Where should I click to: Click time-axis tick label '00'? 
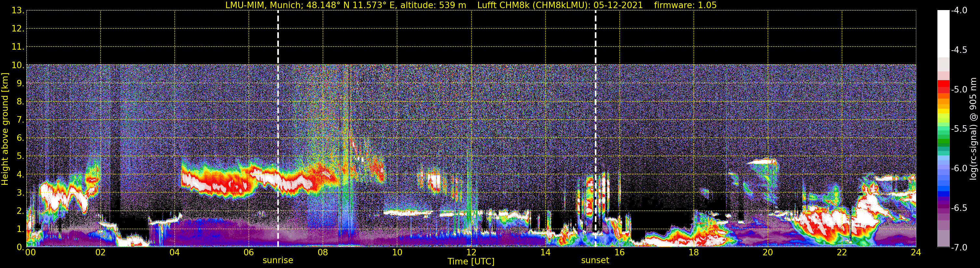(x=31, y=253)
